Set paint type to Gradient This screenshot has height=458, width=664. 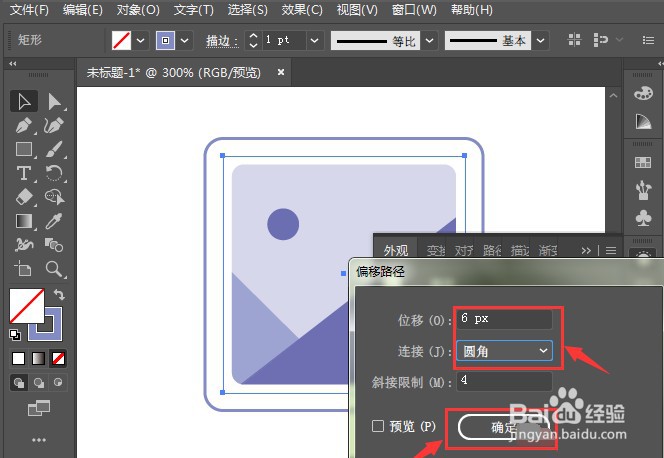39,359
